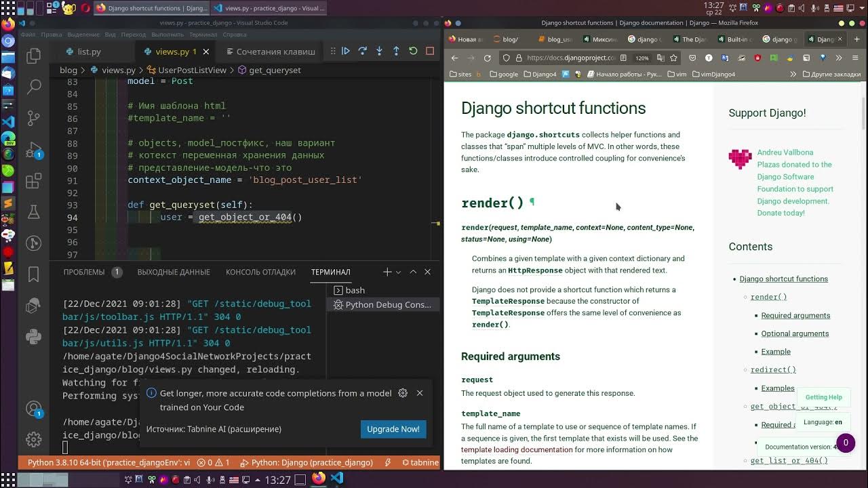Open the Extensions view in VS Code
This screenshot has height=488, width=868.
coord(33,181)
